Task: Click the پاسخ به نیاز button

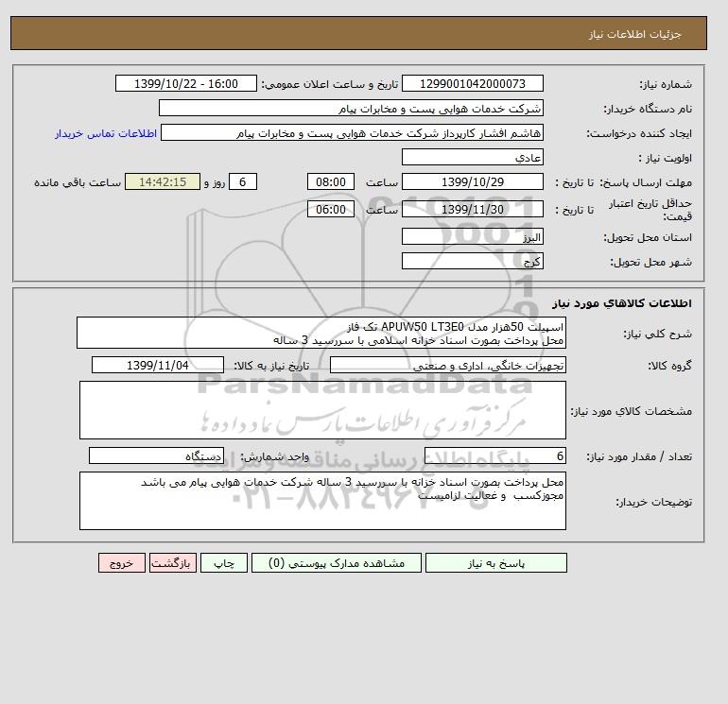Action: tap(495, 563)
